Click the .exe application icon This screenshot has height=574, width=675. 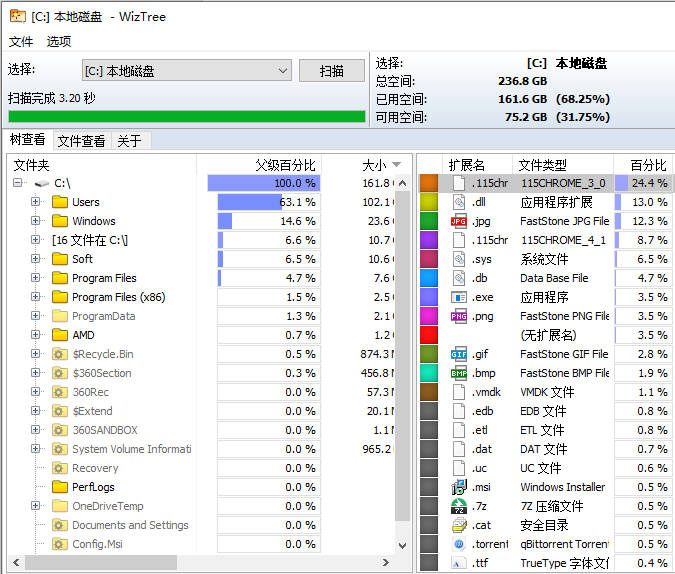click(459, 297)
